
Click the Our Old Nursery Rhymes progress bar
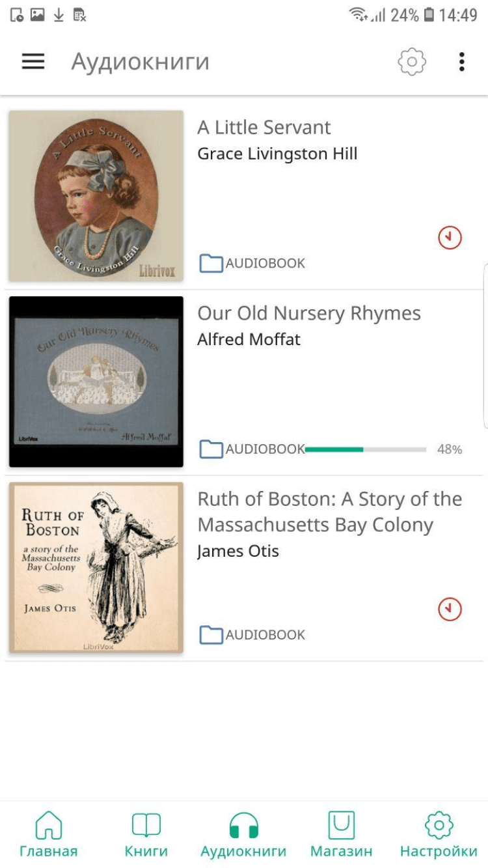pyautogui.click(x=365, y=449)
